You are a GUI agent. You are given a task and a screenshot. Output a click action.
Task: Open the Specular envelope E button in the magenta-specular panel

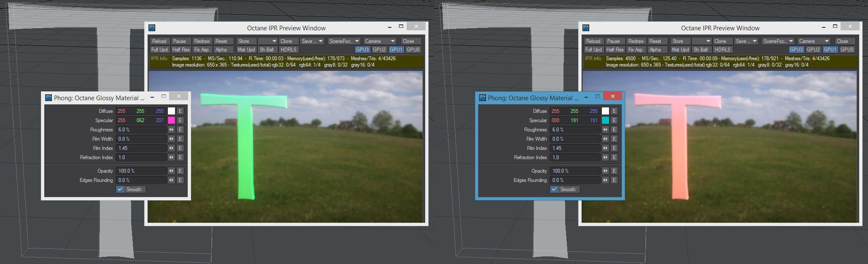click(x=180, y=120)
